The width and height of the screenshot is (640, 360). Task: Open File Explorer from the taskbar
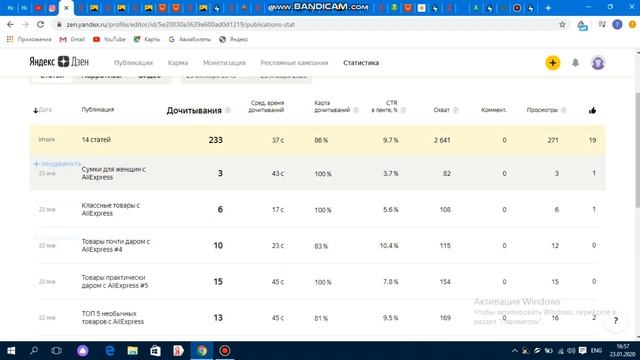(x=132, y=351)
